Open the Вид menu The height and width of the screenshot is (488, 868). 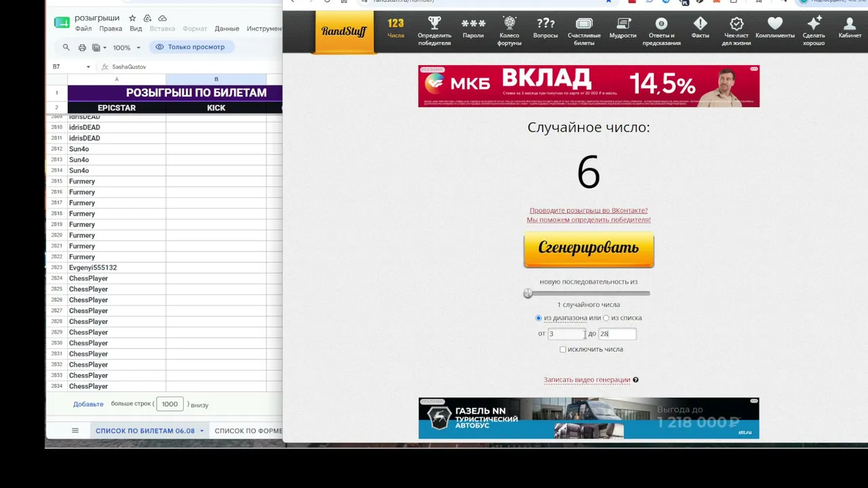(136, 28)
